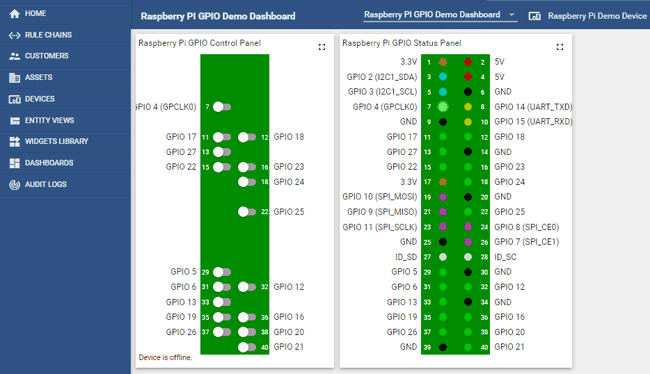Toggle GPIO 18 pin 12 switch

point(247,137)
